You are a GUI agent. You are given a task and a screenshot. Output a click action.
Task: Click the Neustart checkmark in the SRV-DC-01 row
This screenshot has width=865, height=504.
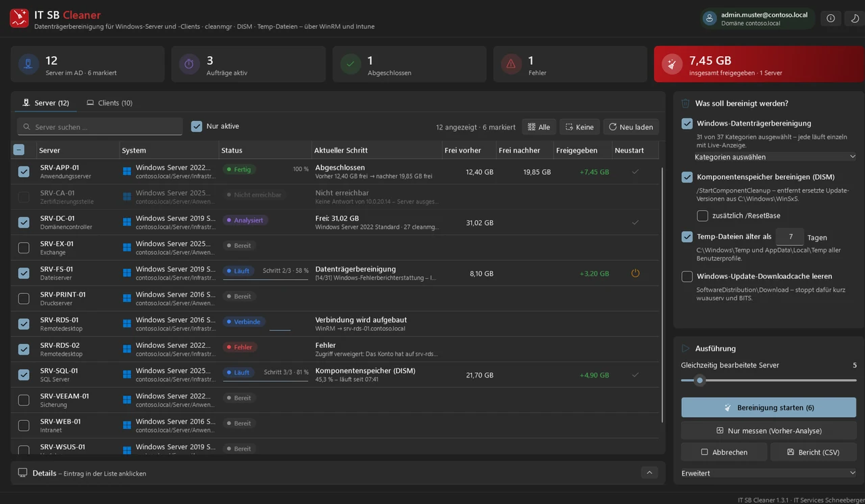(x=635, y=222)
